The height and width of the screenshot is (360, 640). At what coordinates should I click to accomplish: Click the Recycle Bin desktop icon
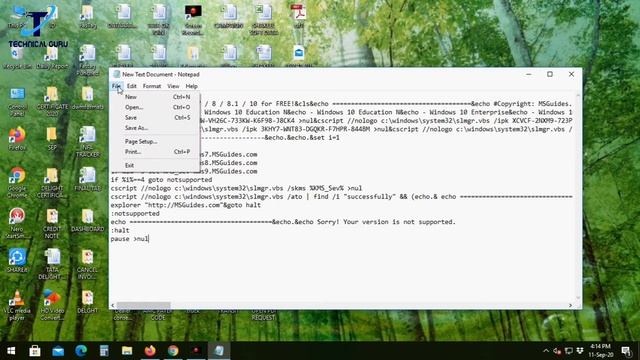click(17, 58)
